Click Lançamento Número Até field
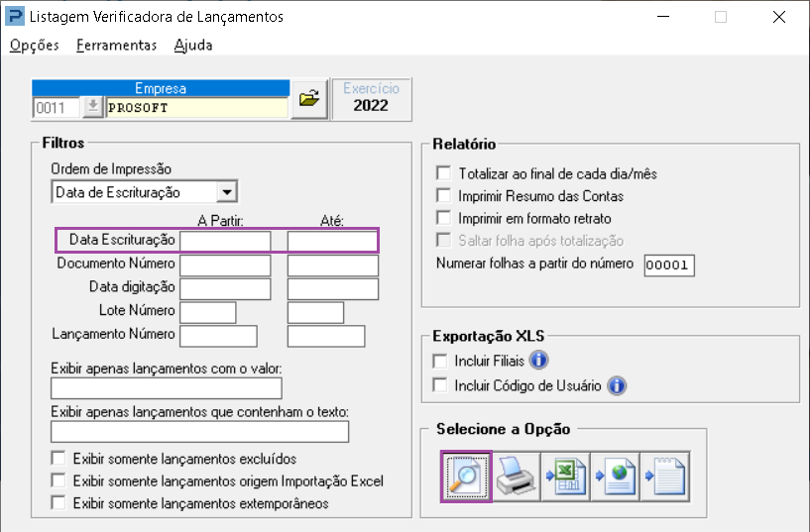The width and height of the screenshot is (810, 532). (326, 336)
